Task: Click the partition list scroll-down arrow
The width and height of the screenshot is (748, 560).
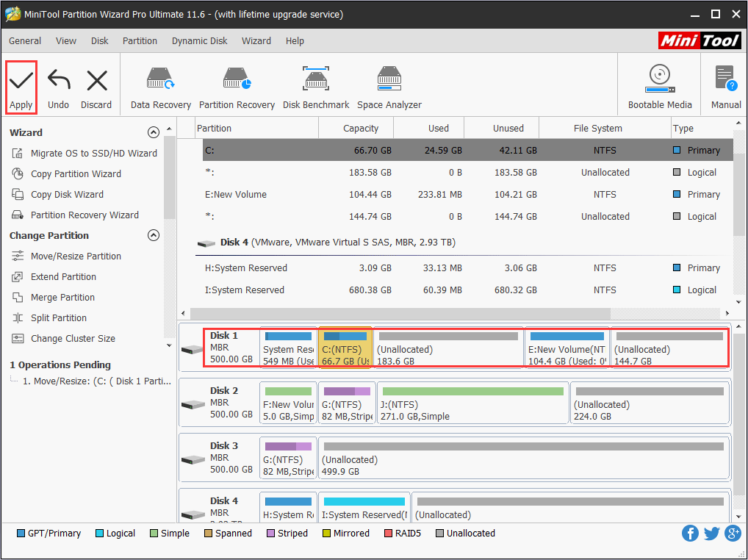Action: [x=738, y=302]
